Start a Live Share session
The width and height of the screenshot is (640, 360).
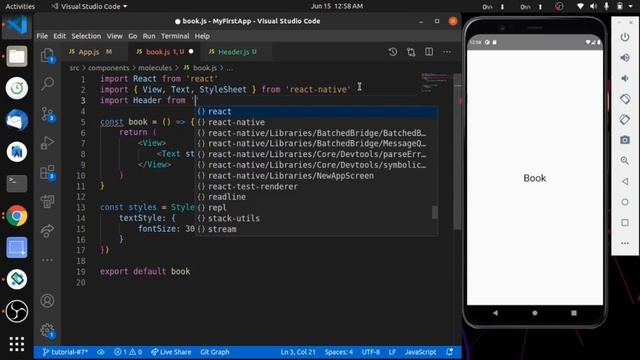point(171,352)
